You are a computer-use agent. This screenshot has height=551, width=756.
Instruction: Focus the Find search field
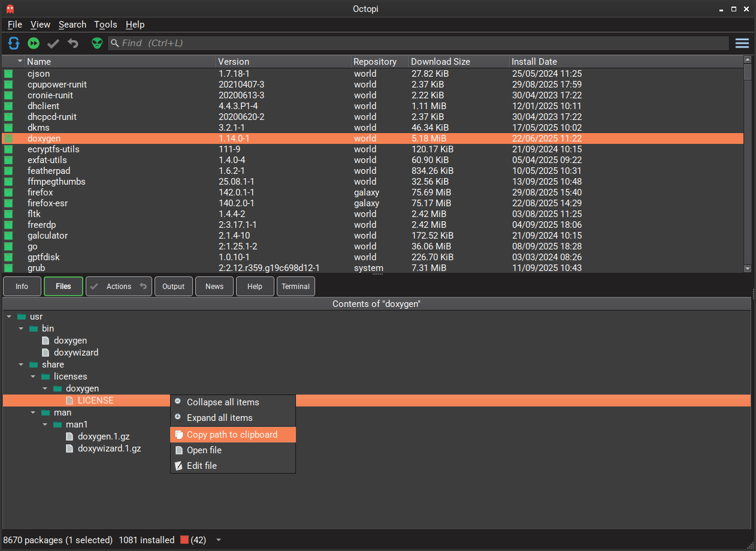418,43
